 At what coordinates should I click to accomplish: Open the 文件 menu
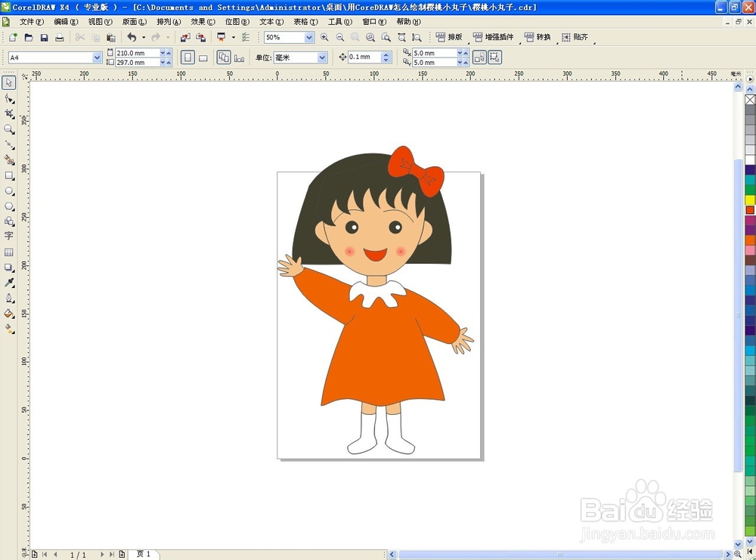click(32, 22)
